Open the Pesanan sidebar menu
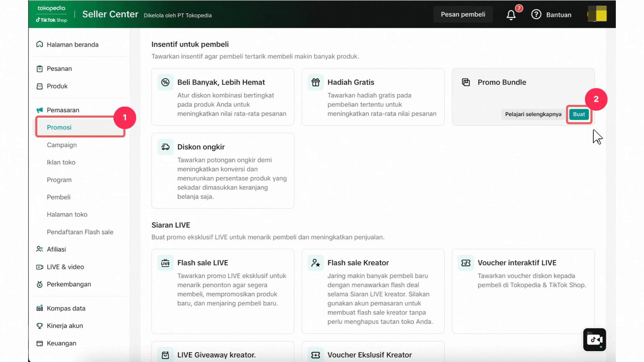The height and width of the screenshot is (362, 644). point(59,69)
